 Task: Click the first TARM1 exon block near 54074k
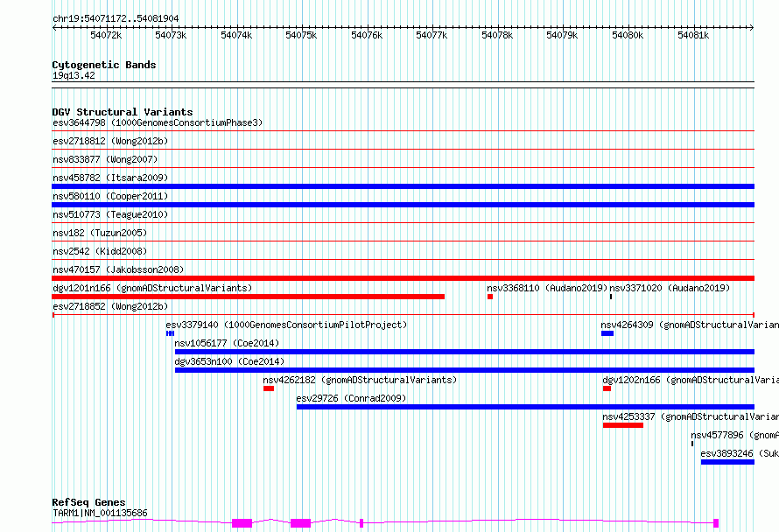click(x=242, y=523)
